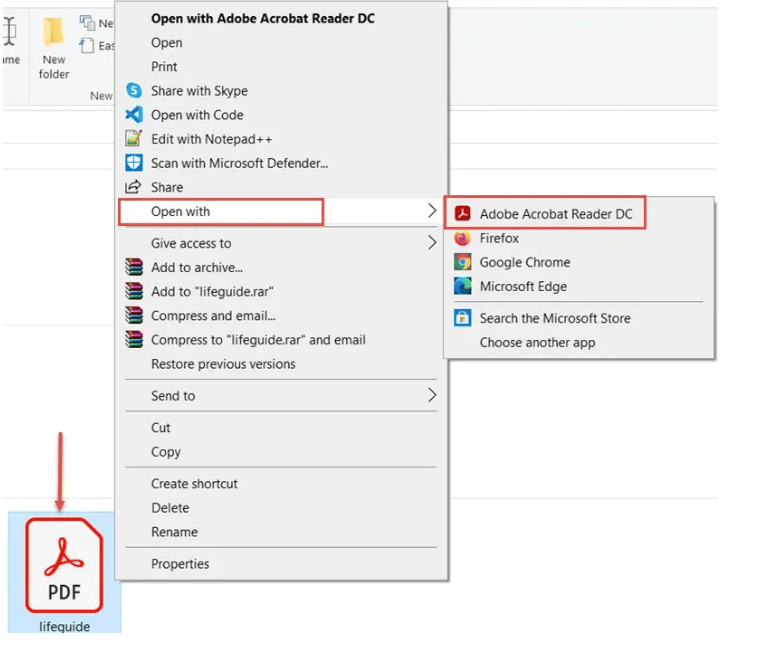Select the Open with menu entry
This screenshot has width=764, height=668.
click(281, 211)
